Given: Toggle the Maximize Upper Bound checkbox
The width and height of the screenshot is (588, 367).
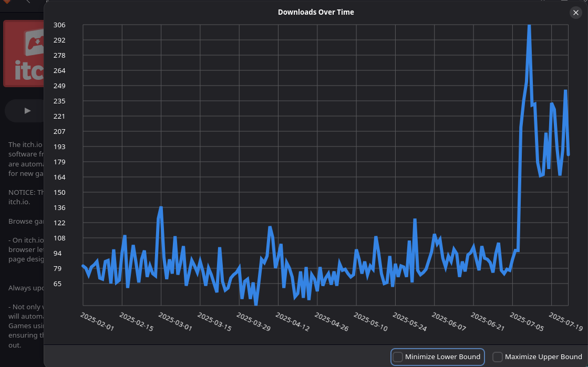Looking at the screenshot, I should (x=498, y=357).
